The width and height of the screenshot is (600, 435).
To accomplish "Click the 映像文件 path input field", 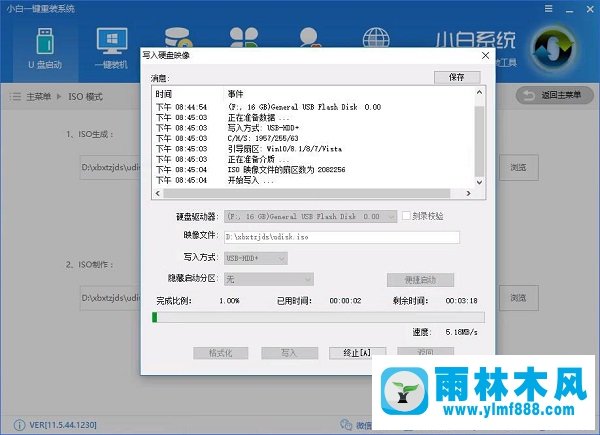I will click(x=342, y=237).
